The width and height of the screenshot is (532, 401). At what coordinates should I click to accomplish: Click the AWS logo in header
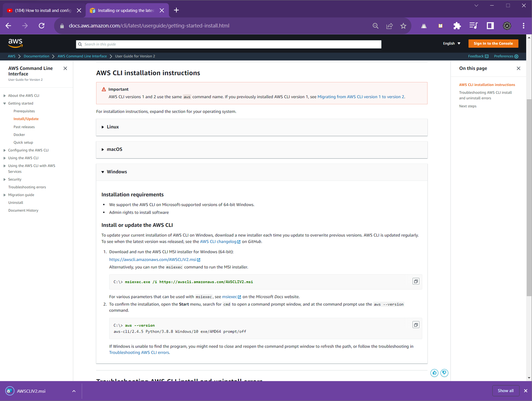(15, 43)
